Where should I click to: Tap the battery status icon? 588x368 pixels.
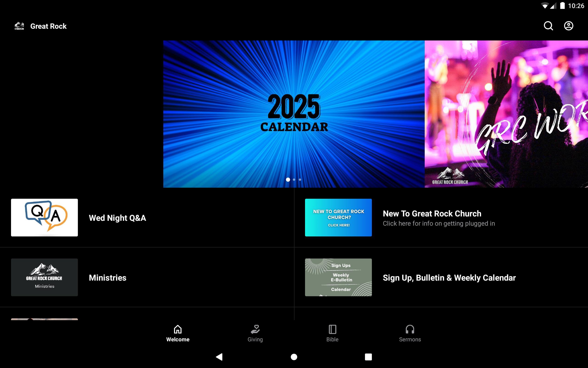[x=562, y=6]
